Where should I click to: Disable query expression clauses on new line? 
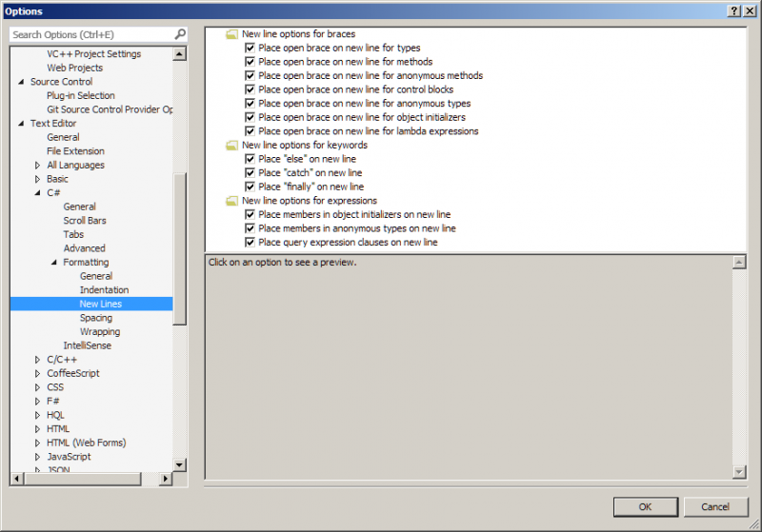251,243
